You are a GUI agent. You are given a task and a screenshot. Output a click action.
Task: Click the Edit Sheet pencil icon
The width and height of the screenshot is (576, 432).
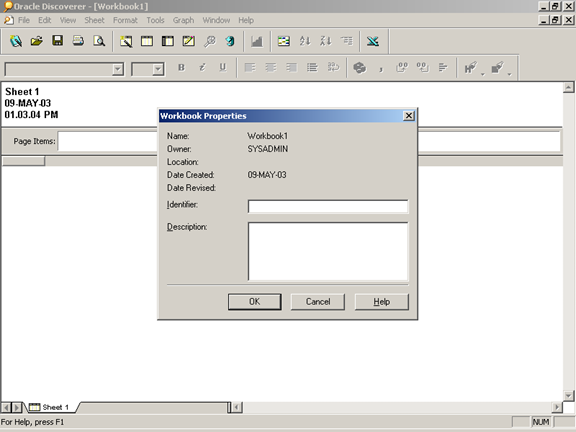pyautogui.click(x=189, y=41)
